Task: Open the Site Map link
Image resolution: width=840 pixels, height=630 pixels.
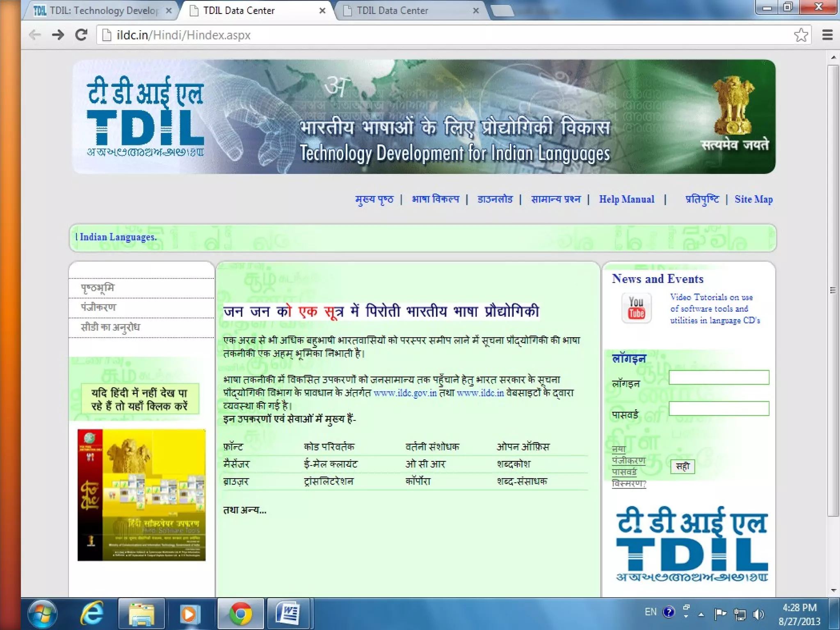Action: (753, 199)
